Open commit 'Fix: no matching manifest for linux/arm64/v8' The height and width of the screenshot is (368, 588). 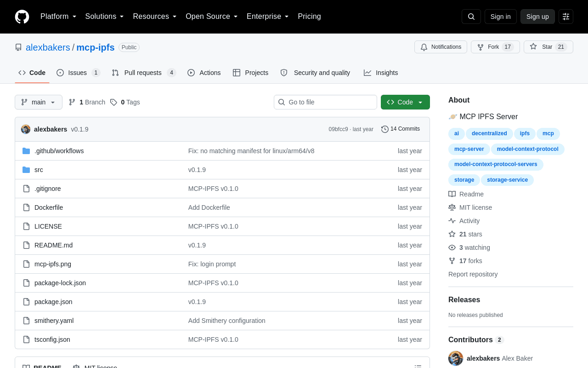point(251,151)
